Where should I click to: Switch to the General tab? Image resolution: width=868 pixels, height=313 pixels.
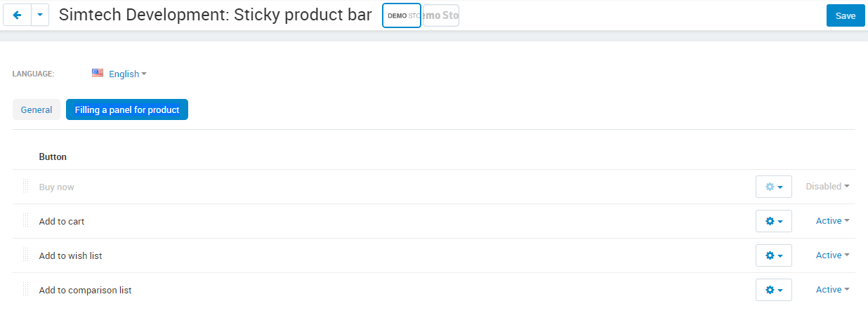[x=37, y=109]
